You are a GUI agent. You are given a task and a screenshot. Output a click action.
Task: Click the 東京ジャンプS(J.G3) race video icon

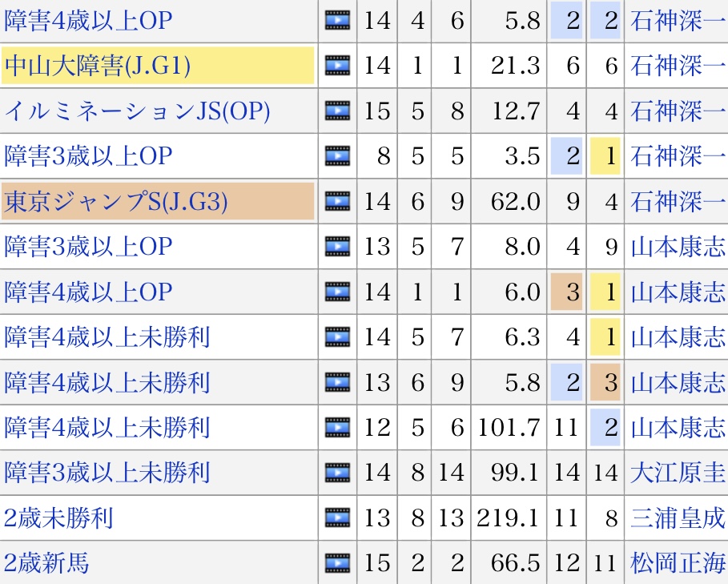point(338,201)
